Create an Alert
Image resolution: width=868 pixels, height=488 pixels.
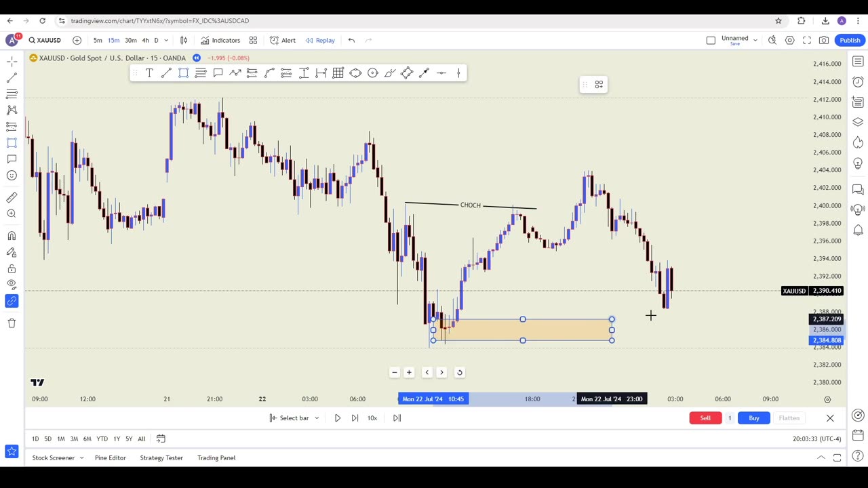(283, 40)
